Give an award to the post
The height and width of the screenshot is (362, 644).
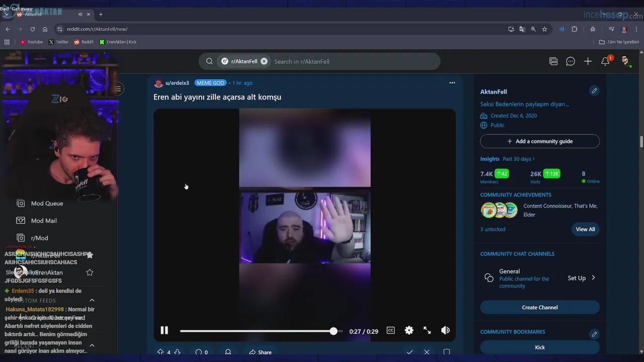coord(228,352)
